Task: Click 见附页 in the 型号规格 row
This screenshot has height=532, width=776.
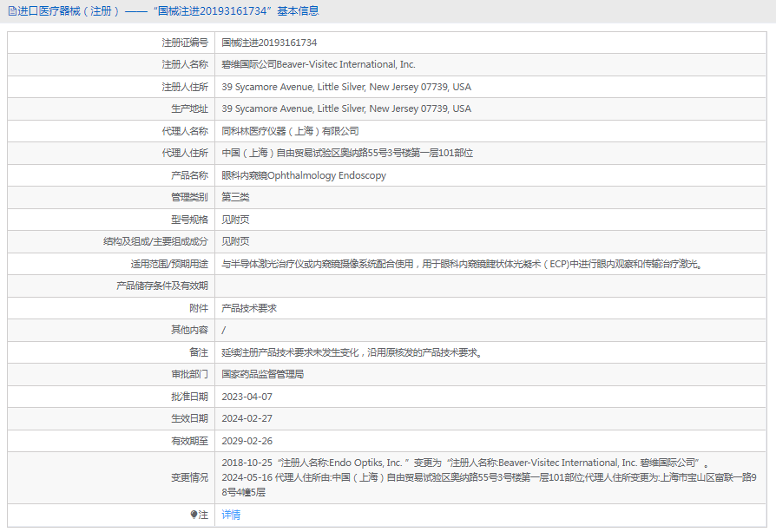Action: (235, 220)
